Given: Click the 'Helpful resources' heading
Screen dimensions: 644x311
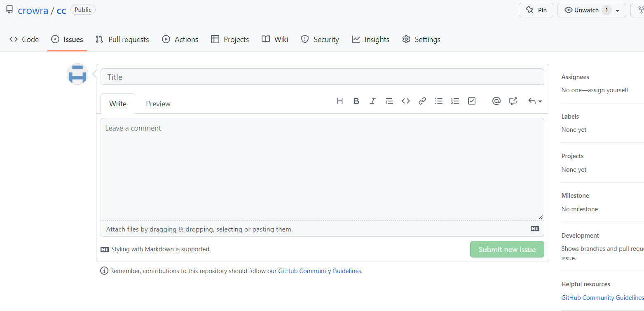Looking at the screenshot, I should tap(586, 284).
